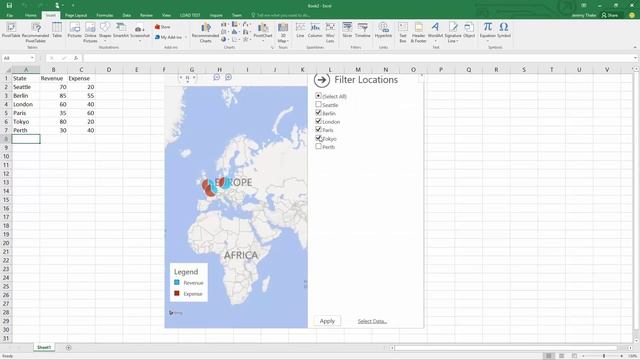This screenshot has height=360, width=640.
Task: Insert a Symbol (omega icon)
Action: [504, 31]
